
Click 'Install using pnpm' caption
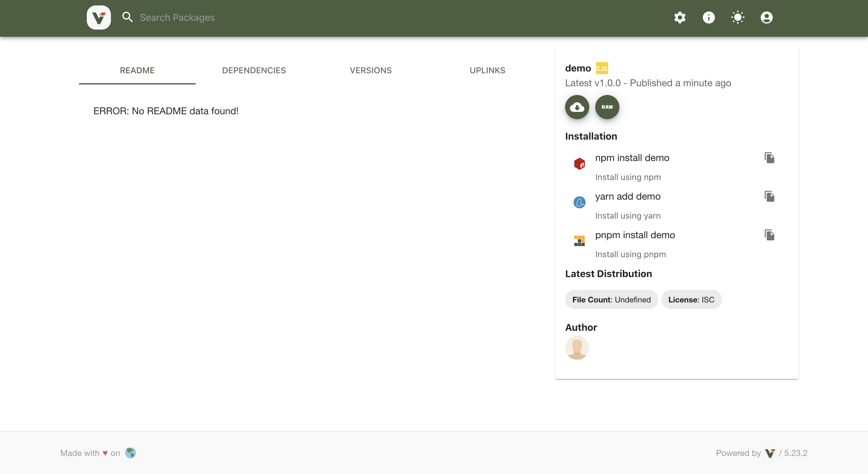coord(631,254)
